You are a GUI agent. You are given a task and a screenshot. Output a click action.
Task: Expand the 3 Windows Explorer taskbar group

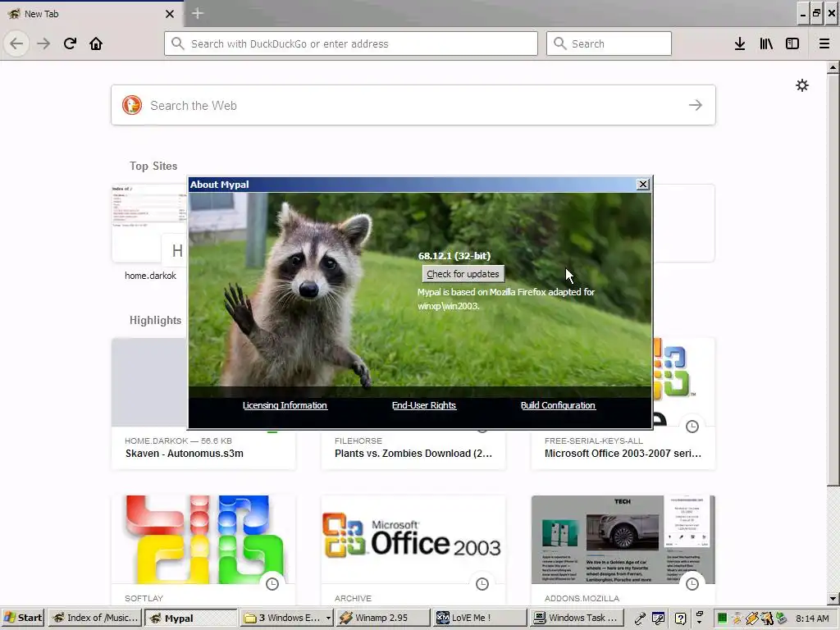tap(286, 619)
